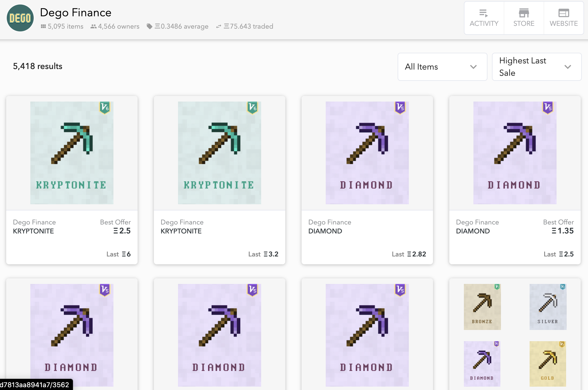The image size is (588, 390).
Task: Click Last 6 price text
Action: [118, 254]
